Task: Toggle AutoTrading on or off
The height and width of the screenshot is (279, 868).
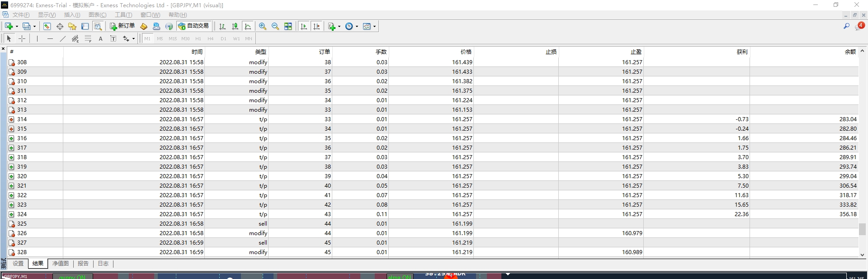Action: (x=193, y=26)
